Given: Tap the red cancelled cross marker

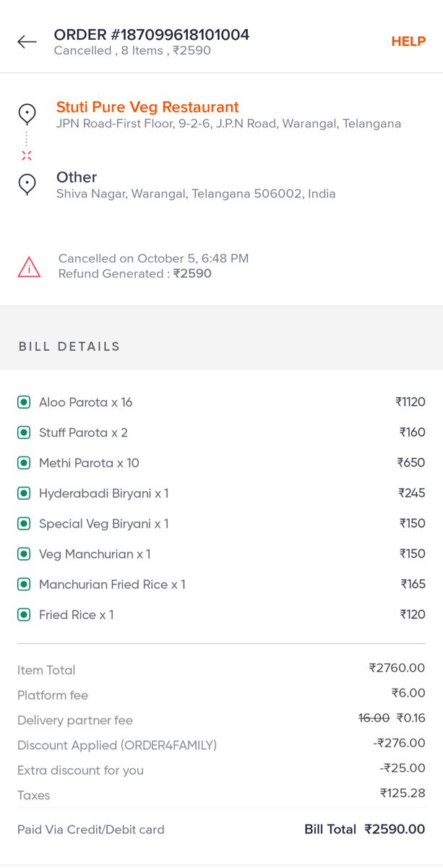Looking at the screenshot, I should (27, 156).
